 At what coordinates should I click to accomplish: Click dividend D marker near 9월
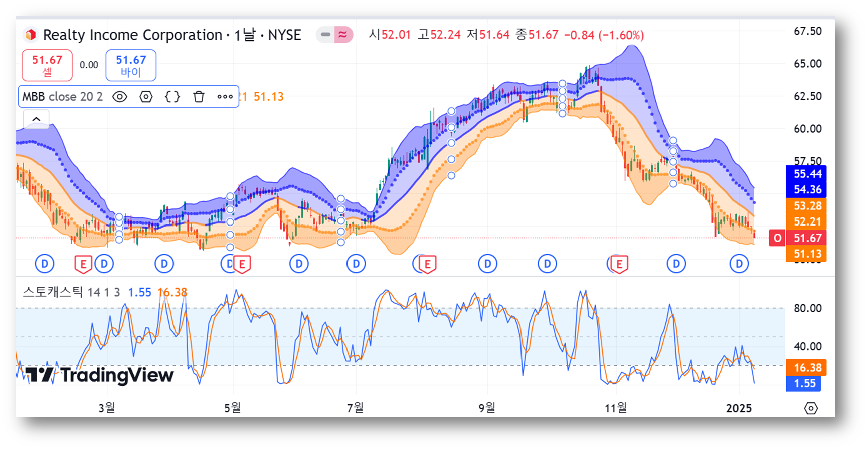(x=487, y=264)
